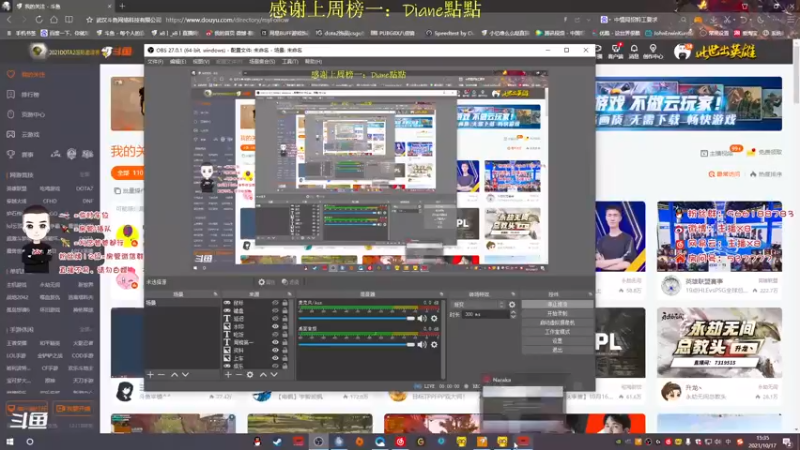The height and width of the screenshot is (450, 800).
Task: Toggle lock on 上车 source
Action: click(285, 358)
